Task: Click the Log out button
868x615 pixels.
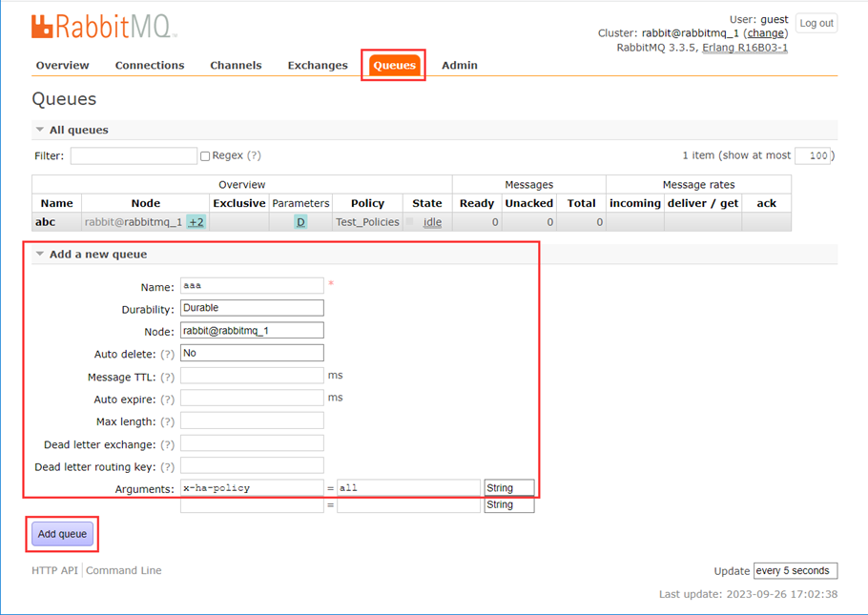Action: (816, 23)
